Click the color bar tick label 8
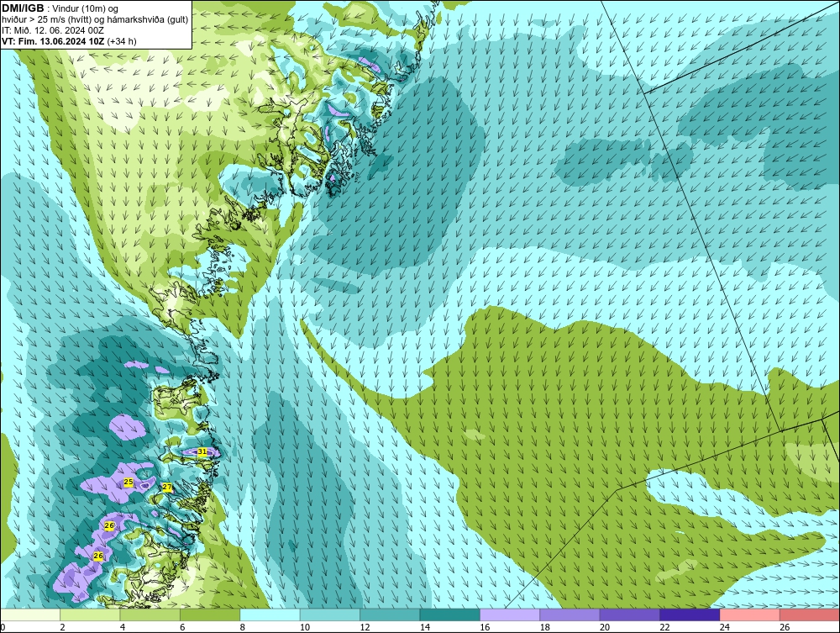The height and width of the screenshot is (633, 840). (x=243, y=627)
